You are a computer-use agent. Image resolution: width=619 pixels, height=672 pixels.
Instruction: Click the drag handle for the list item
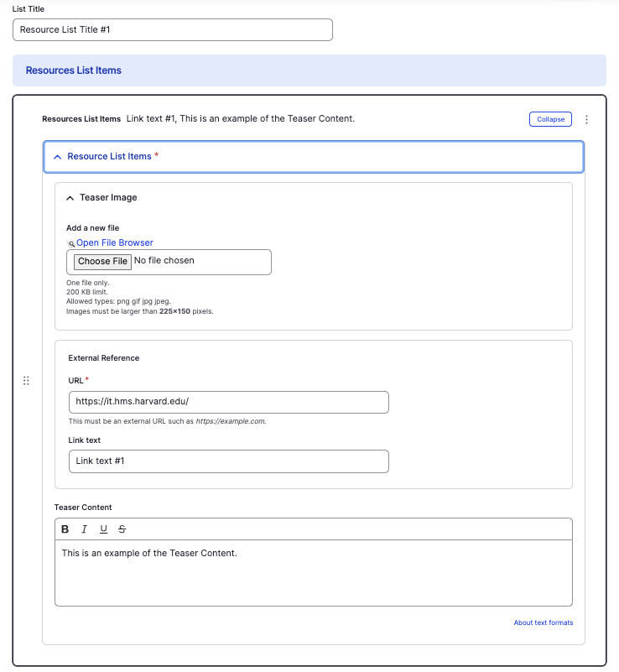pyautogui.click(x=26, y=381)
